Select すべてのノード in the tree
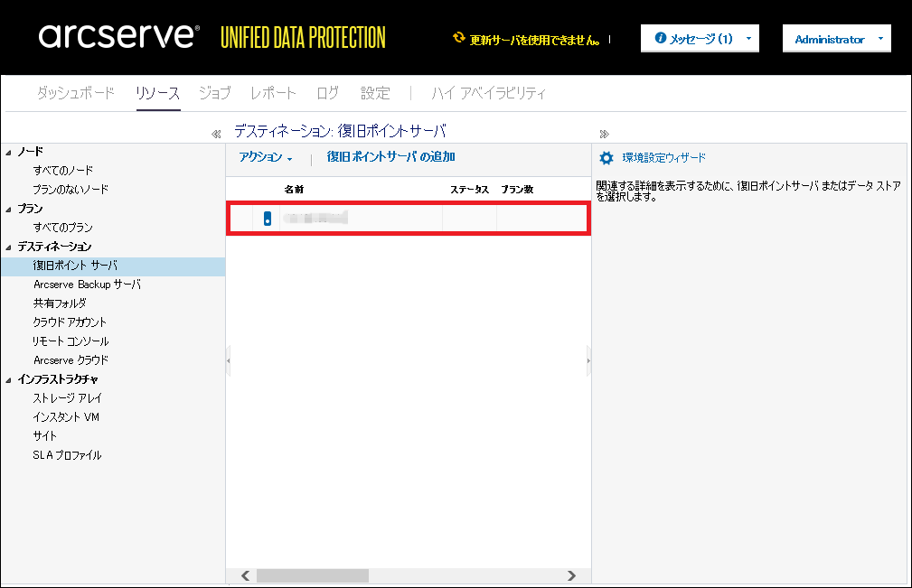This screenshot has height=588, width=912. [x=62, y=171]
